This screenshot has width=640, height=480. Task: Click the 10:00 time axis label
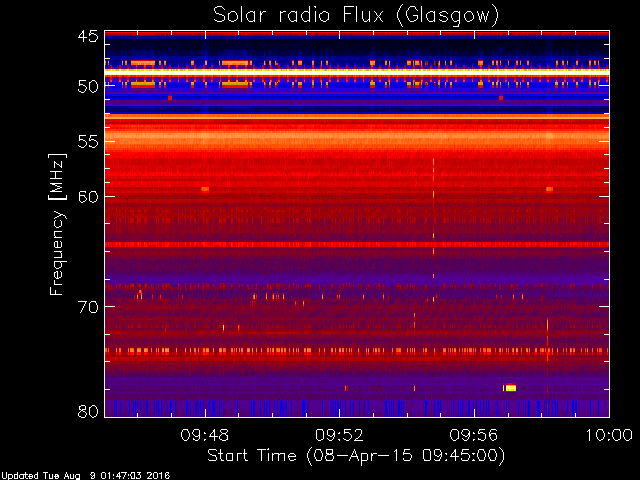tap(609, 435)
